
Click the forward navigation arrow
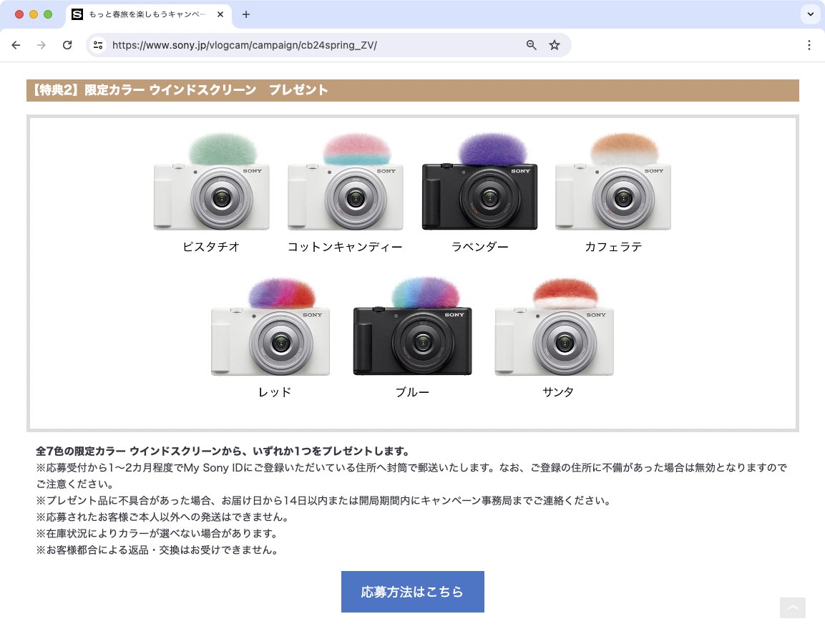42,44
